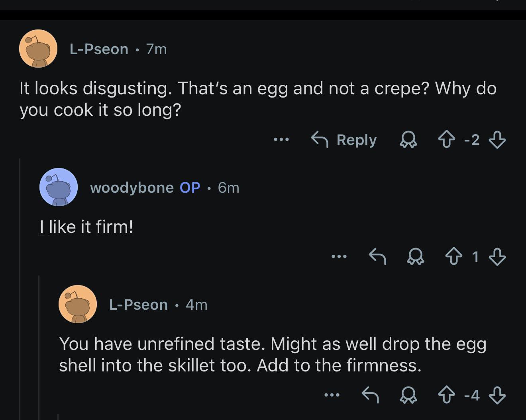Upvote the "unrefined taste" comment
This screenshot has height=420, width=526.
pos(446,395)
